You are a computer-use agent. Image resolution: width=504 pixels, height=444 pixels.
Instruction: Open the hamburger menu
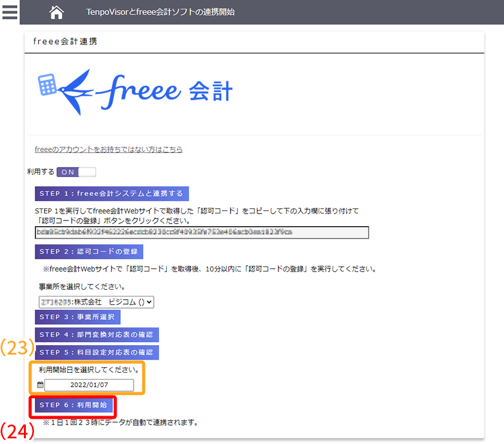[10, 12]
